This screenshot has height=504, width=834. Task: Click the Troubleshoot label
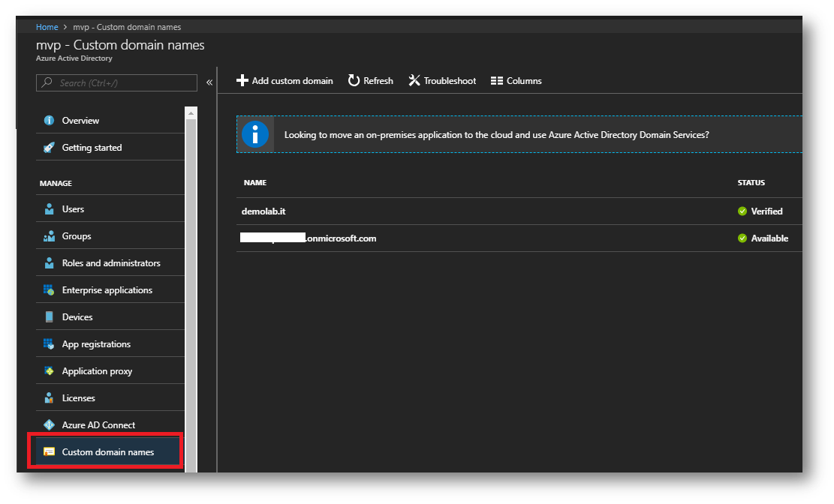(x=450, y=81)
